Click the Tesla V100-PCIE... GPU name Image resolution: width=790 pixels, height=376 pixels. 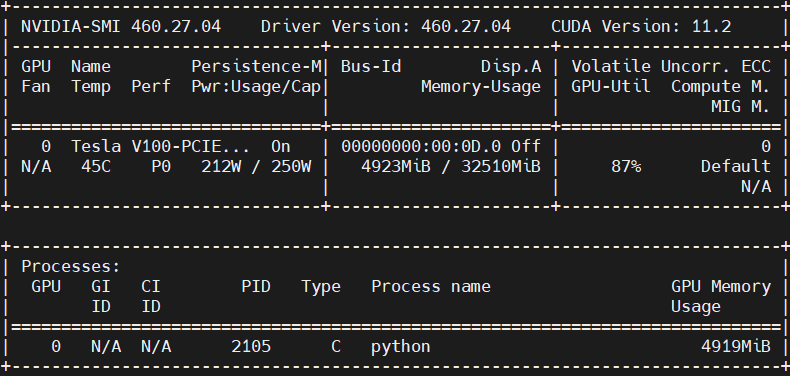point(161,147)
